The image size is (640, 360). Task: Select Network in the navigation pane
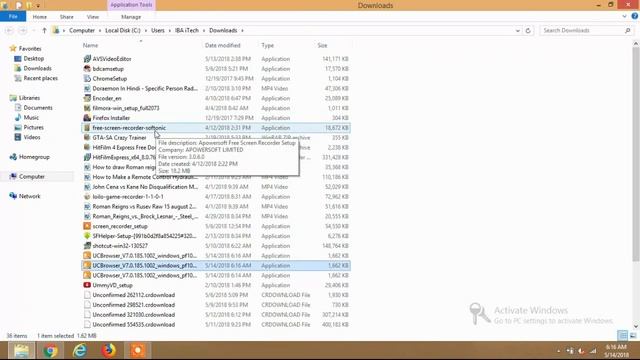29,196
